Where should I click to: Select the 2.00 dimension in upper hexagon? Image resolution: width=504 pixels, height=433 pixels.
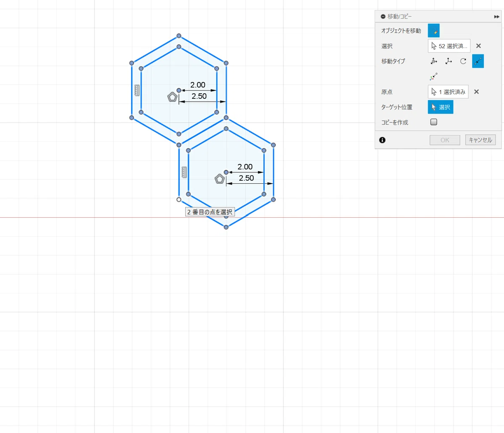(x=198, y=85)
